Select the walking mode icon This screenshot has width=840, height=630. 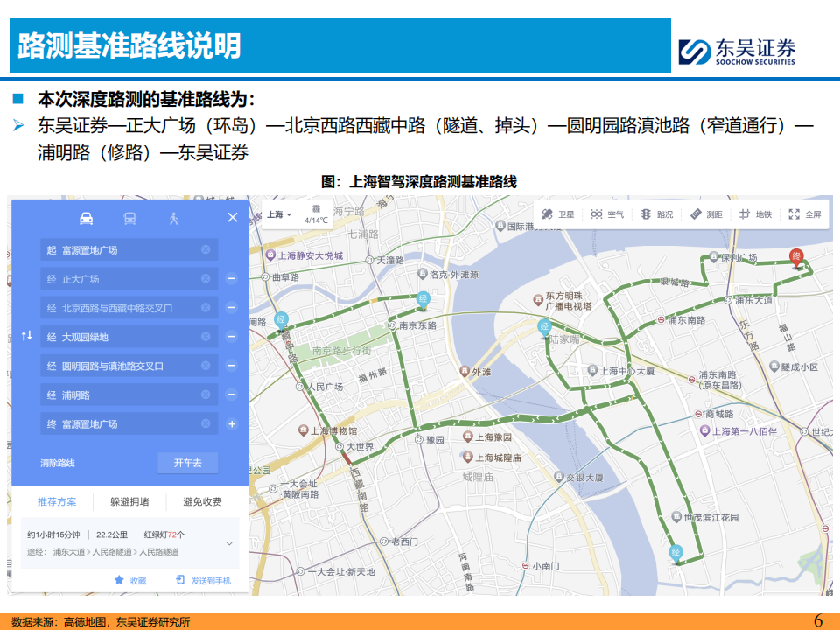tap(173, 218)
